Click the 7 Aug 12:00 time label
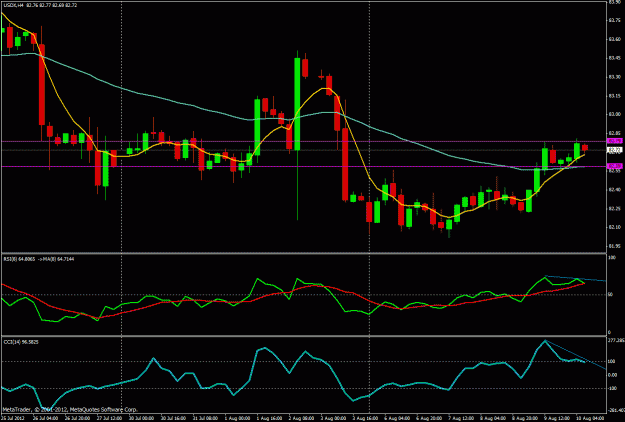This screenshot has height=422, width=625. (459, 418)
